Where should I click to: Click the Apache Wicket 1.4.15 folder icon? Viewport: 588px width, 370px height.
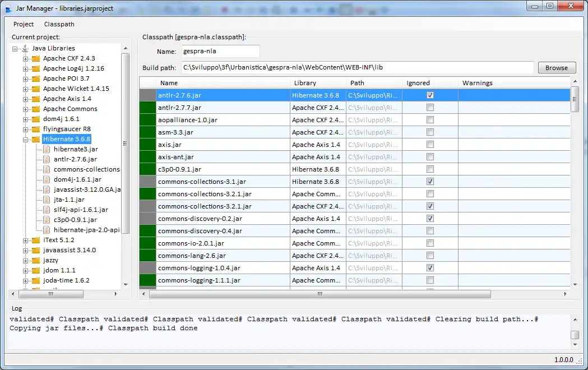(36, 89)
